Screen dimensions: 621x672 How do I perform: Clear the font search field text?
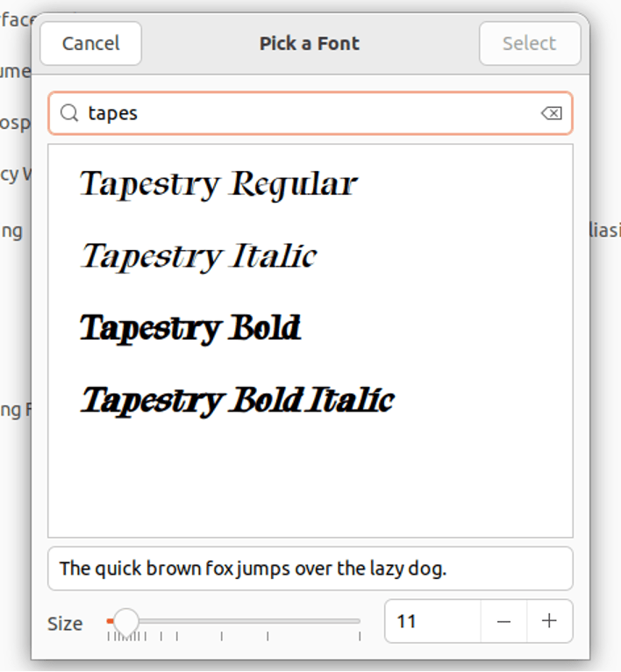tap(552, 113)
